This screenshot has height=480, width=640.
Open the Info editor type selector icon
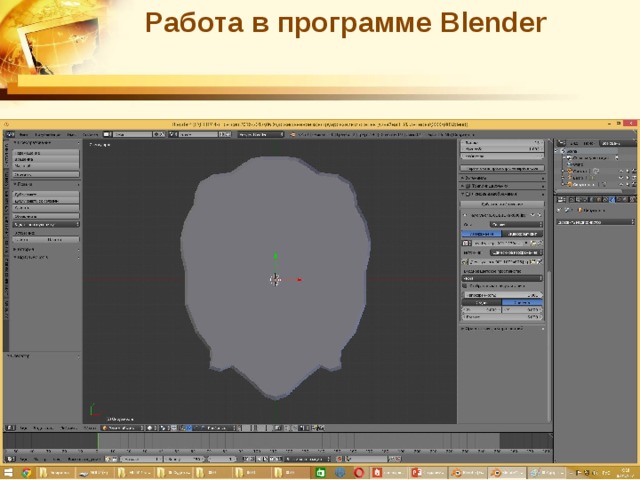(x=9, y=134)
